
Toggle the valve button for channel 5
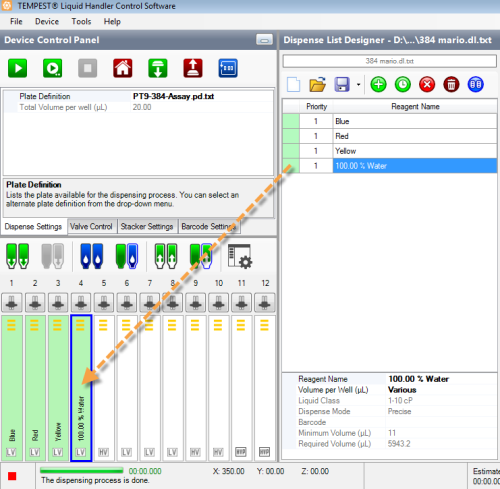tap(104, 303)
